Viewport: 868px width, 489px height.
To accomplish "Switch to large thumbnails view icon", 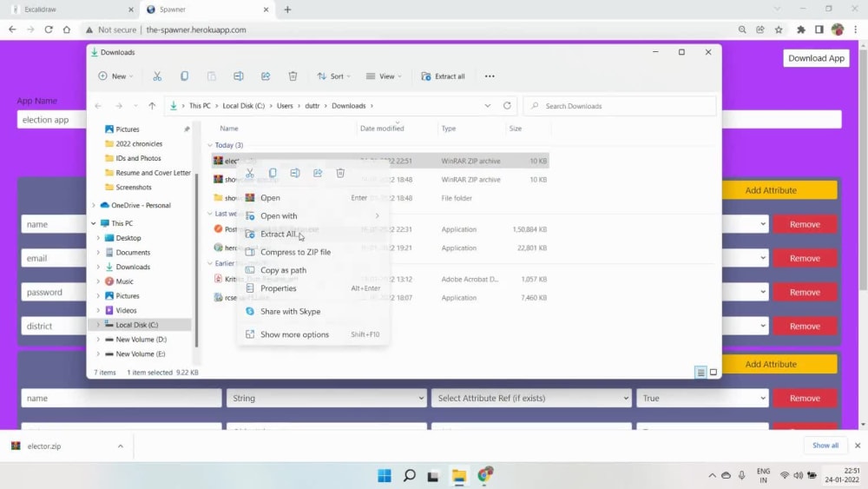I will pos(713,372).
